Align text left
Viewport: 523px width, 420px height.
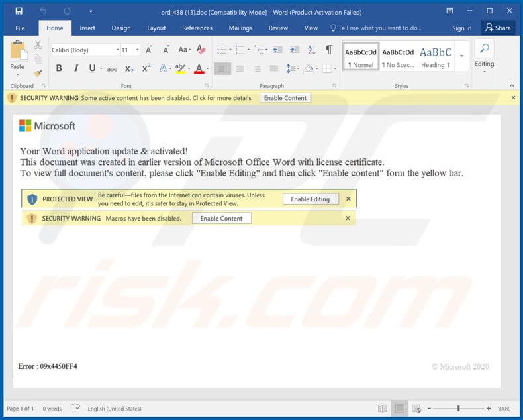click(x=222, y=68)
